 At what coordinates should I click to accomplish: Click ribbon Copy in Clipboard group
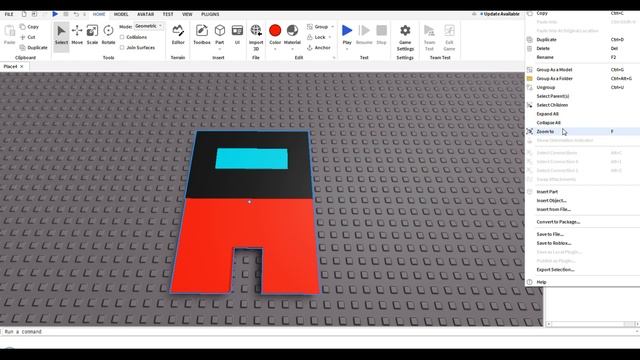29,27
